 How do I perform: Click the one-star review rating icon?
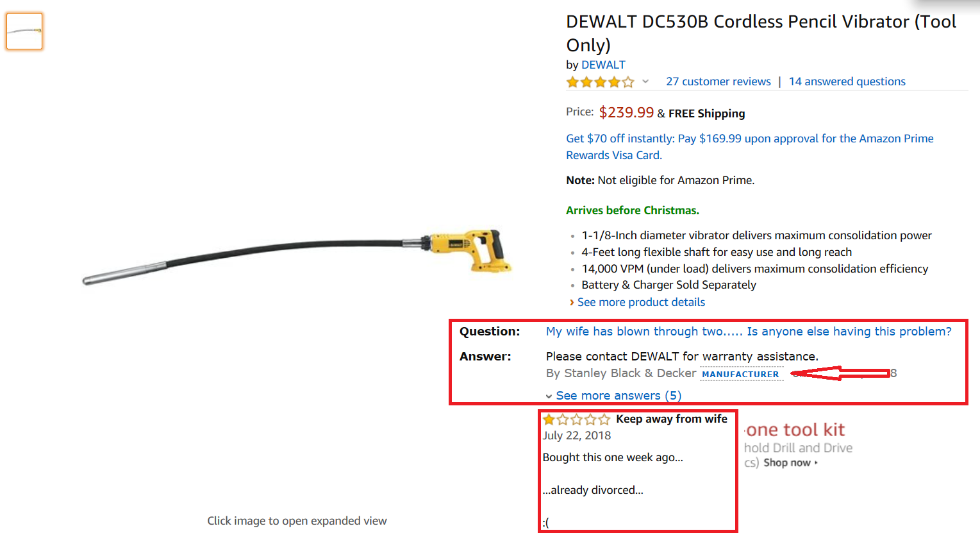tap(576, 419)
